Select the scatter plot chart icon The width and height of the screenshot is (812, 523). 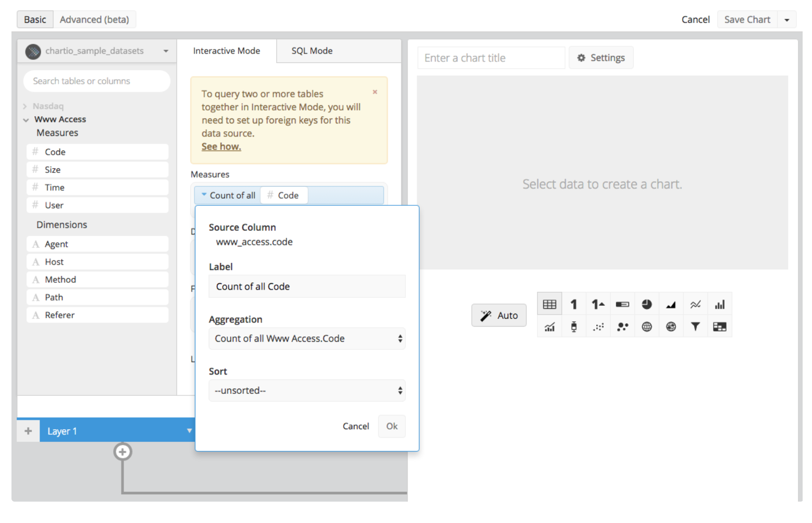pos(598,327)
